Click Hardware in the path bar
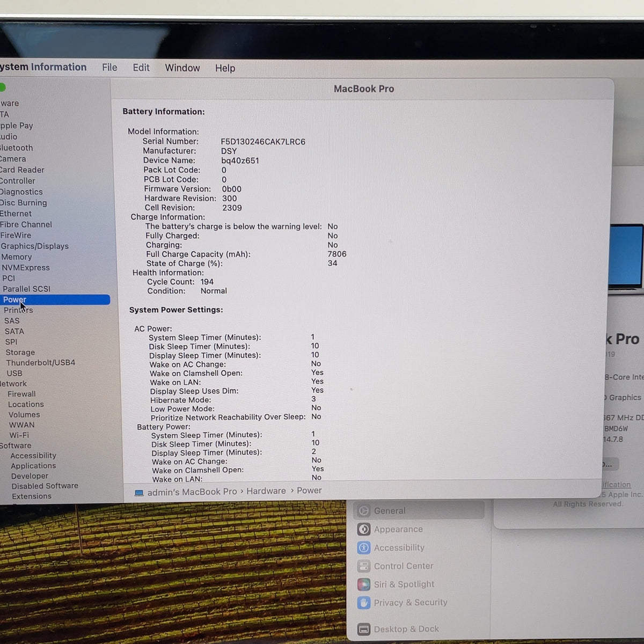 266,491
